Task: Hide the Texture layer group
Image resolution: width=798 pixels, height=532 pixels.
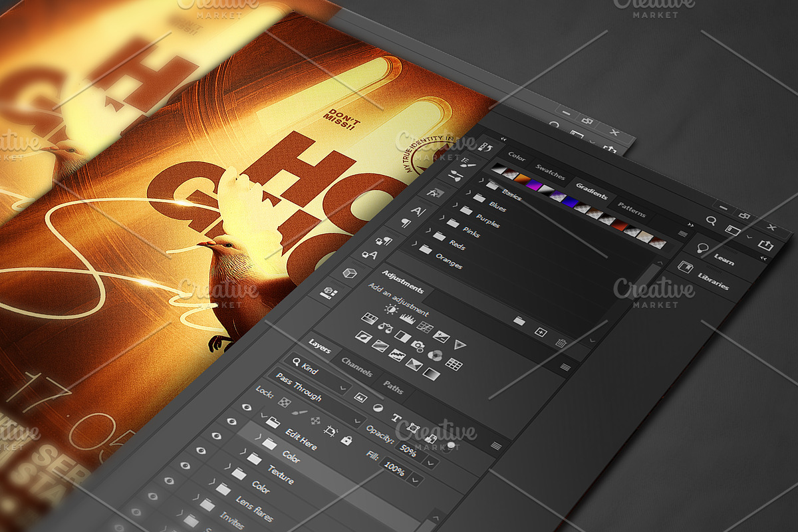Action: 215,436
